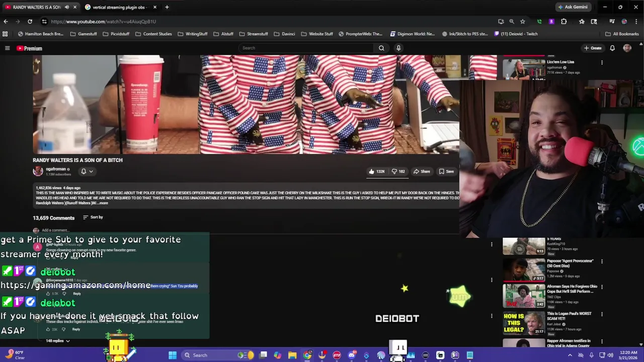
Task: Open options menu for Papoose Agent Provocateur video
Action: tap(602, 261)
